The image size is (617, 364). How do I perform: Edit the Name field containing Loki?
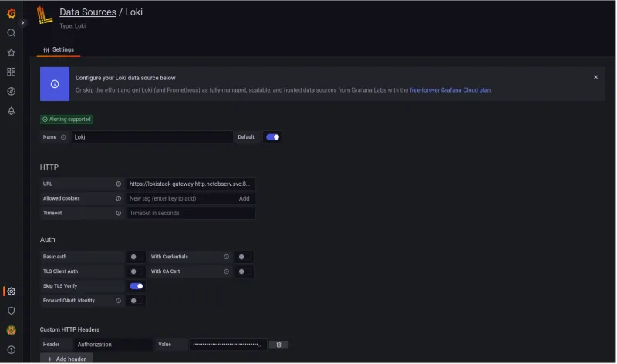point(152,137)
